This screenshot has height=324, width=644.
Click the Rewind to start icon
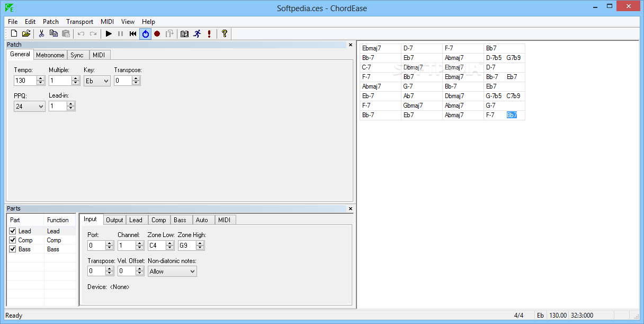click(x=133, y=34)
